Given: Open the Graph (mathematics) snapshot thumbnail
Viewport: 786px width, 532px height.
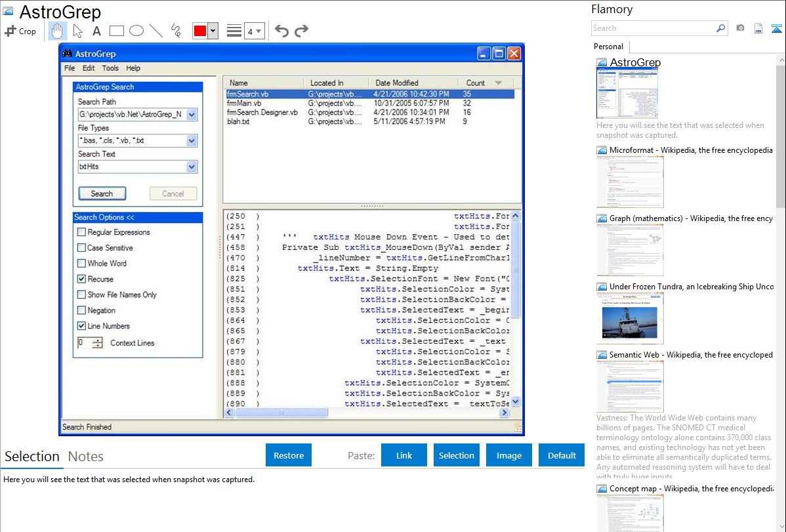Looking at the screenshot, I should click(630, 250).
